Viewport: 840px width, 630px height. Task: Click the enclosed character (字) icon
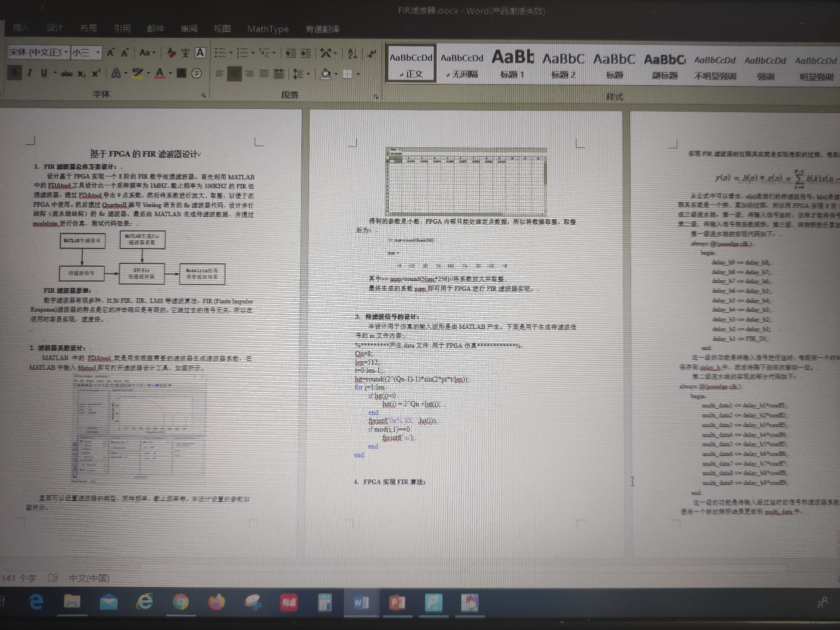coord(197,73)
